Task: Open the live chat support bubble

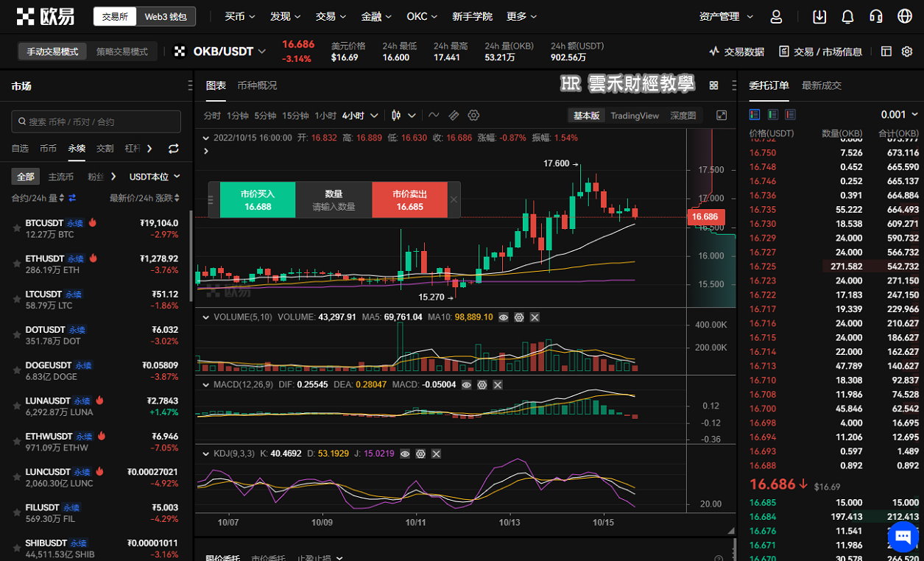Action: (903, 537)
